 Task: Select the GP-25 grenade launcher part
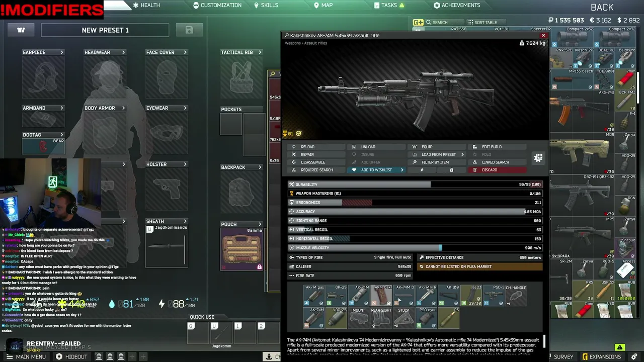click(336, 296)
